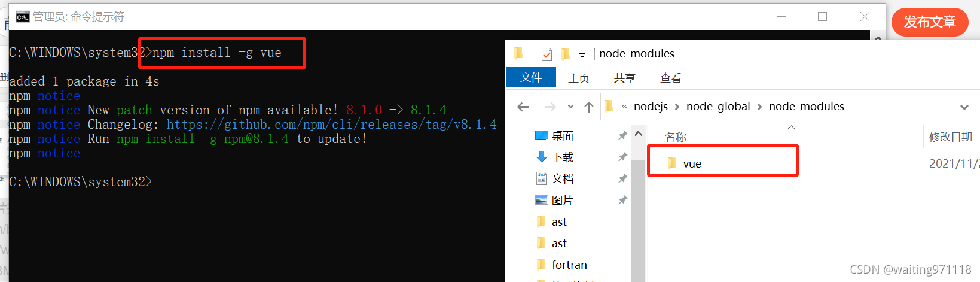This screenshot has height=282, width=980.
Task: Open 下载 in quick access
Action: pyautogui.click(x=554, y=157)
